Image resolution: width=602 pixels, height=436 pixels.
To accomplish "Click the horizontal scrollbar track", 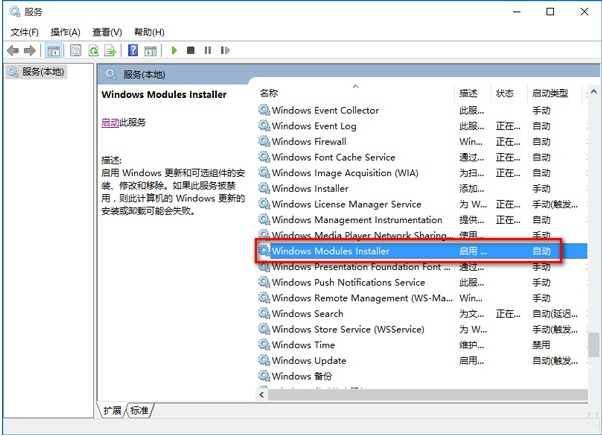I will [428, 395].
